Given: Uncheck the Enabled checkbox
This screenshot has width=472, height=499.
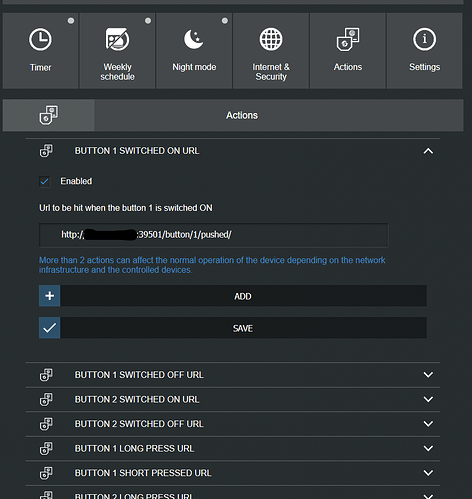Looking at the screenshot, I should [44, 182].
